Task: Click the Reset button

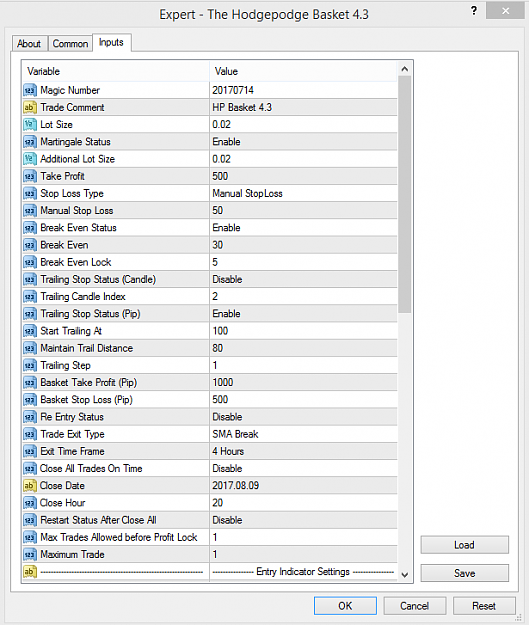Action: click(484, 606)
